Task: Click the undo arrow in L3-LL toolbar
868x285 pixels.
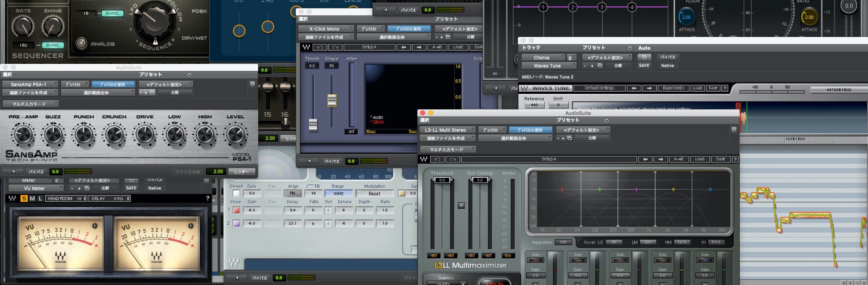Action: click(x=437, y=159)
